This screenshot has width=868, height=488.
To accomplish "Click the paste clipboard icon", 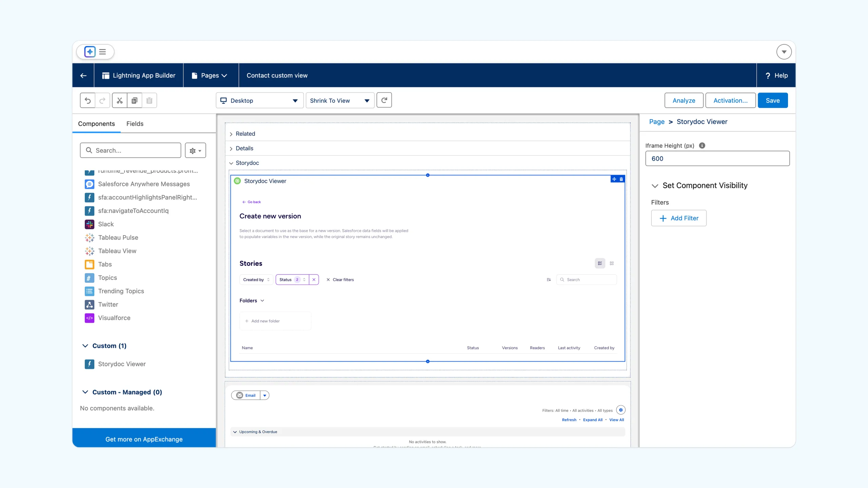I will coord(150,100).
